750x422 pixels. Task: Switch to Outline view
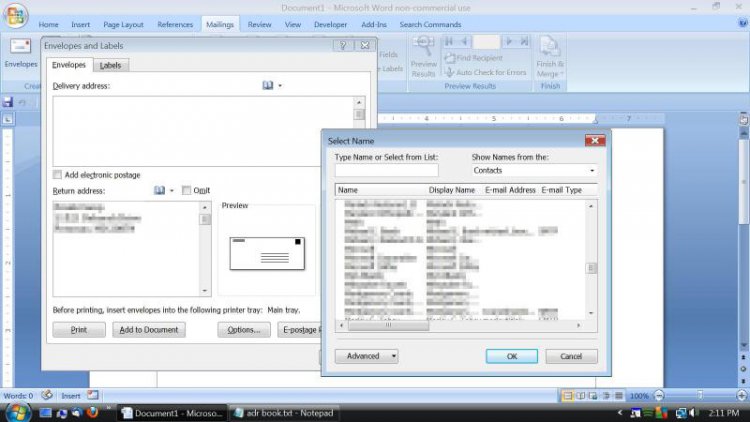pos(606,396)
